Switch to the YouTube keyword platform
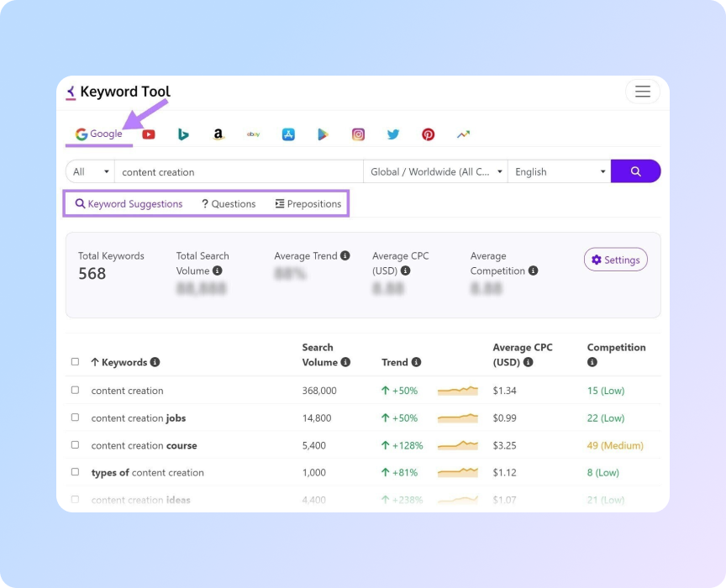726x588 pixels. (148, 134)
